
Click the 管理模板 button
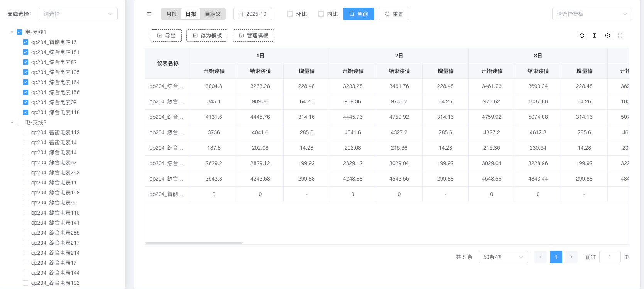[x=254, y=35]
